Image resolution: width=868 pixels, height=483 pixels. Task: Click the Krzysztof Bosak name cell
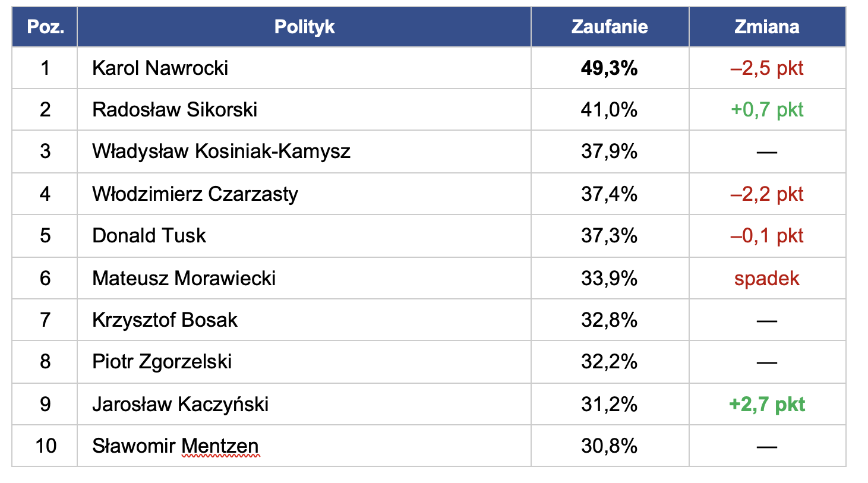click(165, 320)
